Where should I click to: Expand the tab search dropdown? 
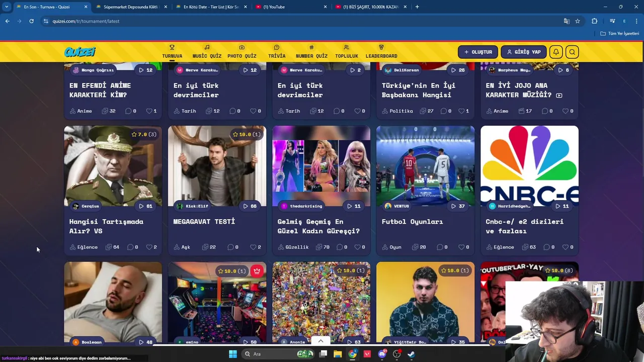click(x=7, y=7)
